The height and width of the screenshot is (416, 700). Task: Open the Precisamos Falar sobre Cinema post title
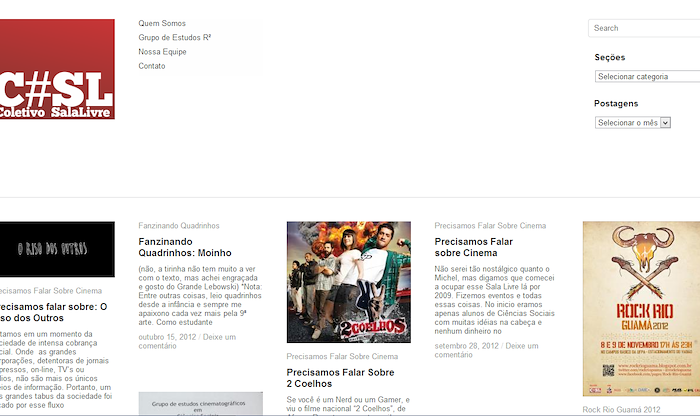[x=474, y=247]
